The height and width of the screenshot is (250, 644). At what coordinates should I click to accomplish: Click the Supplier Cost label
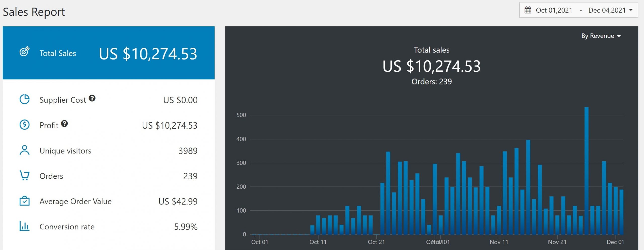coord(63,100)
